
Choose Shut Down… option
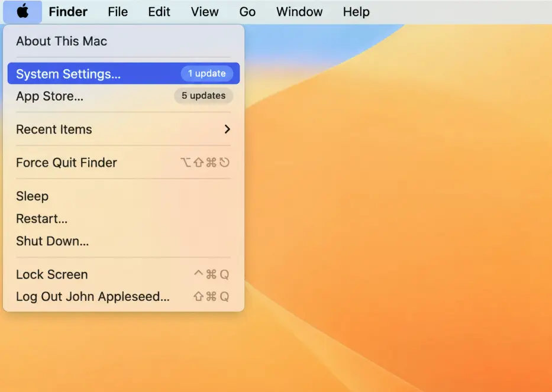coord(124,241)
